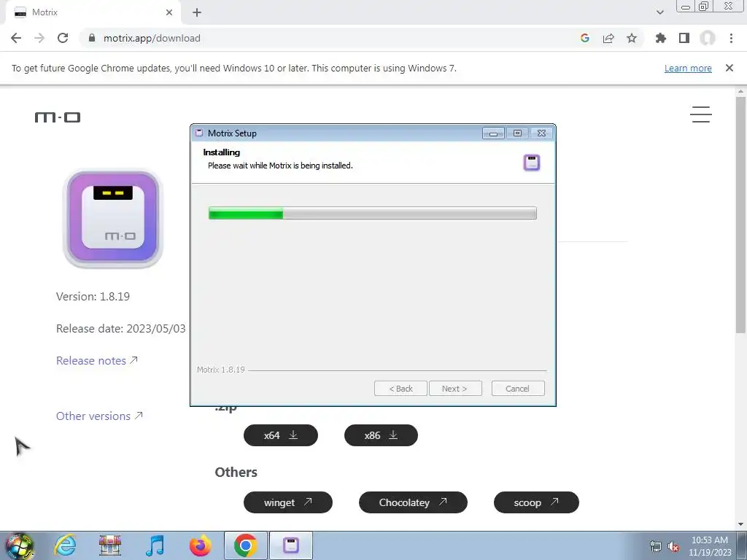
Task: Open the music note app in the taskbar
Action: [155, 545]
